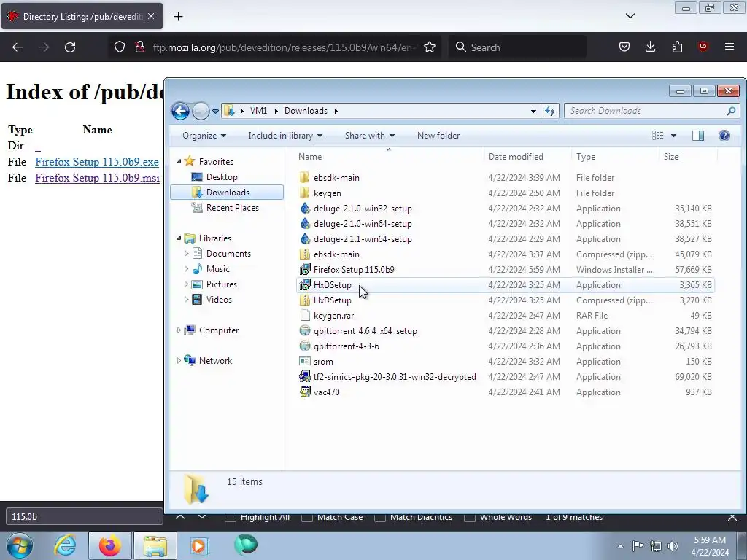
Task: Open Firefox extensions menu
Action: [x=677, y=47]
